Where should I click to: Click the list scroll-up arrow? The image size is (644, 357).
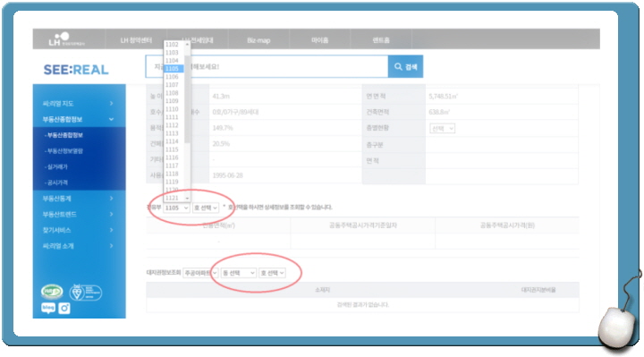pyautogui.click(x=187, y=44)
